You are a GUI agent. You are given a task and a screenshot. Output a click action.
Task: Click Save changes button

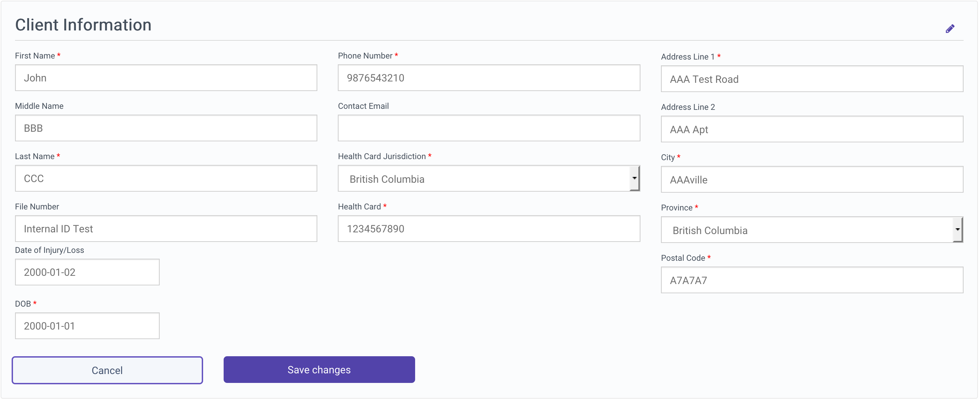[x=319, y=370]
